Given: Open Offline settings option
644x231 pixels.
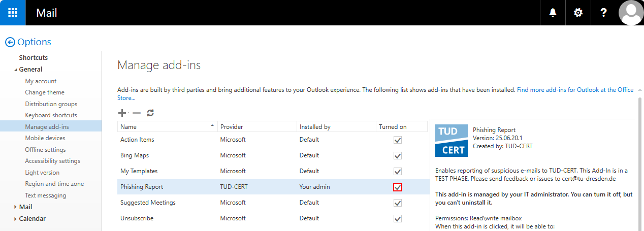Looking at the screenshot, I should click(x=45, y=150).
